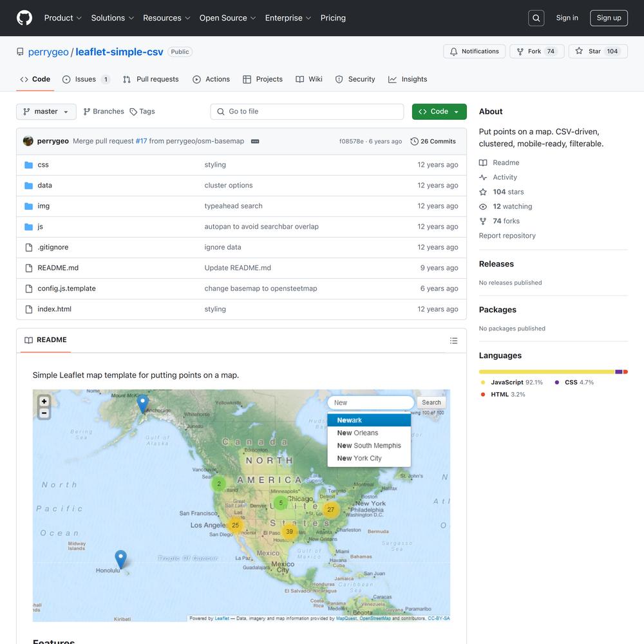Expand commit message ellipsis button
This screenshot has height=644, width=644.
(x=255, y=141)
